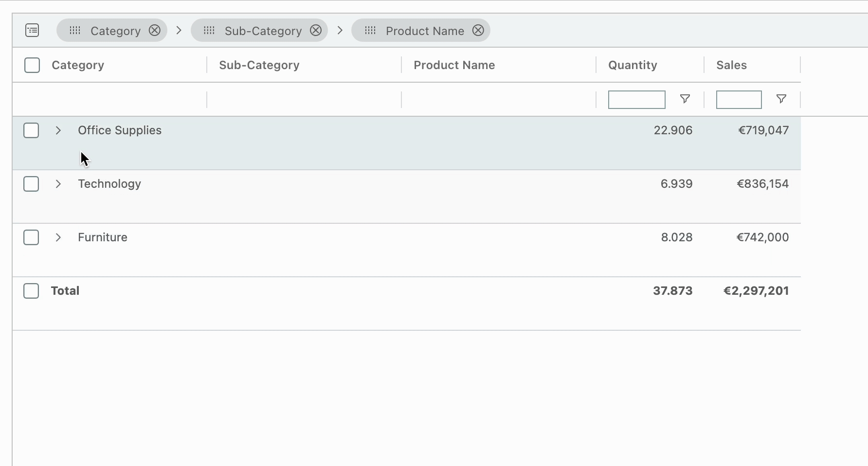
Task: Click the row group panel icon
Action: click(32, 30)
